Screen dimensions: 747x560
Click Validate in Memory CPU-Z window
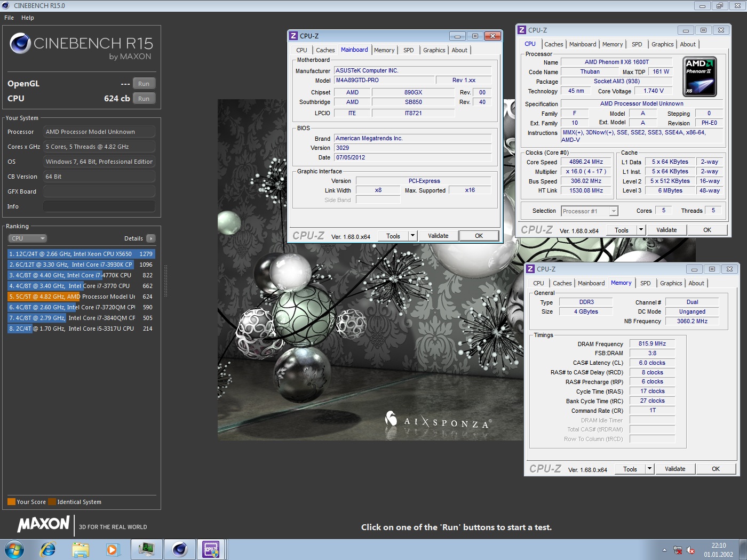(x=675, y=469)
